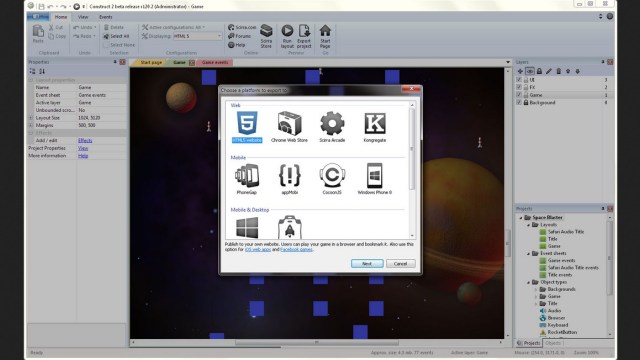Viewport: 640px width, 360px height.
Task: Click the save icon in the title bar
Action: click(41, 6)
